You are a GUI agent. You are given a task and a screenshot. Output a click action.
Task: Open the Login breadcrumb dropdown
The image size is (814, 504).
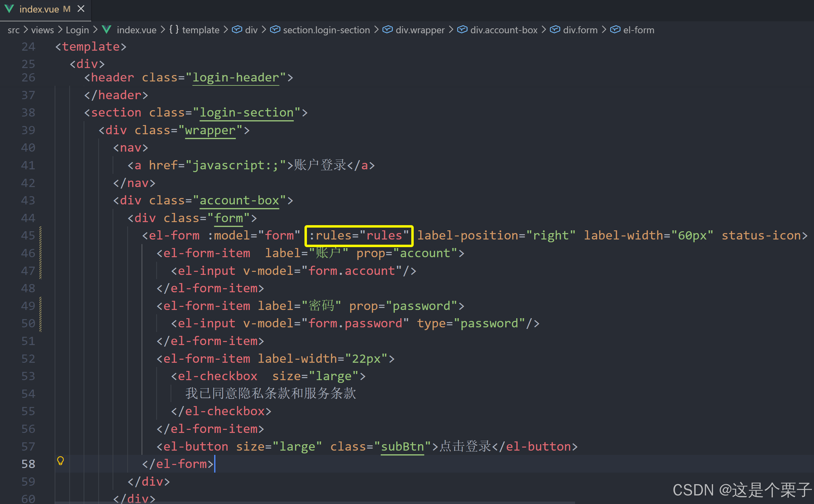(77, 30)
